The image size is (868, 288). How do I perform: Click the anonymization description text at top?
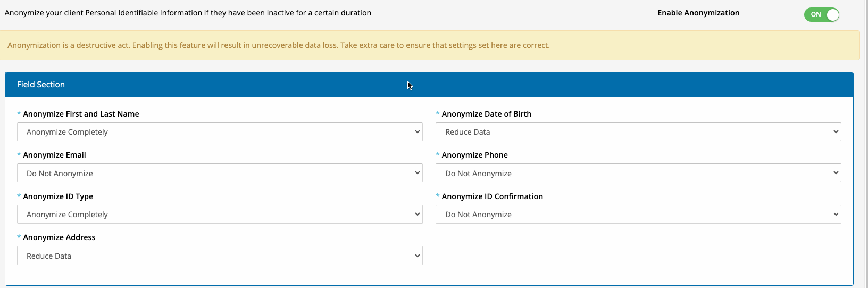(x=188, y=13)
